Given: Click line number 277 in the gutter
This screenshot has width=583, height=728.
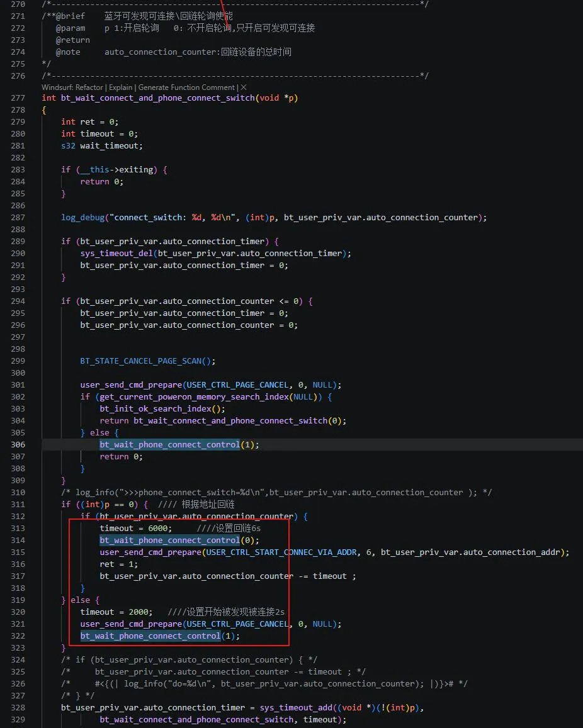Looking at the screenshot, I should click(x=18, y=98).
